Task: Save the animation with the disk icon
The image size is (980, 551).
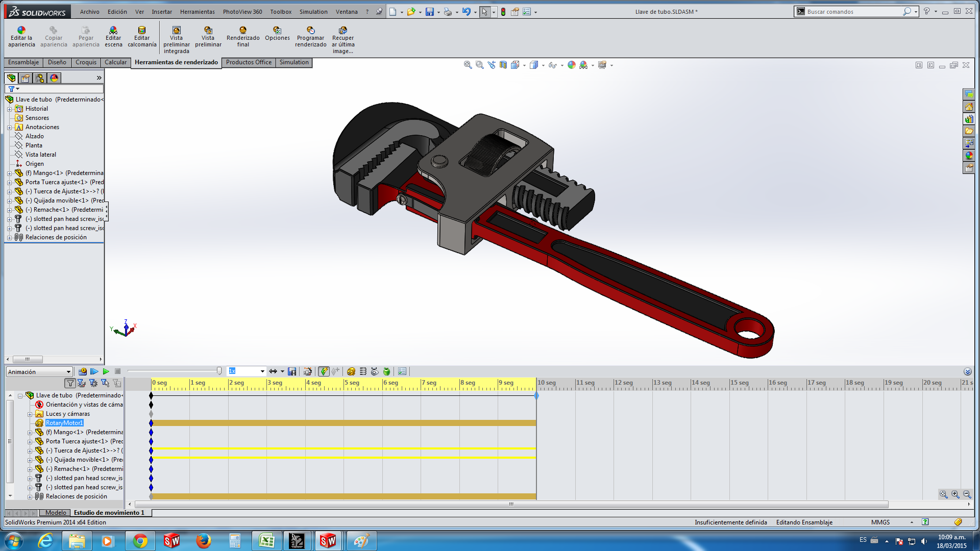Action: click(292, 371)
